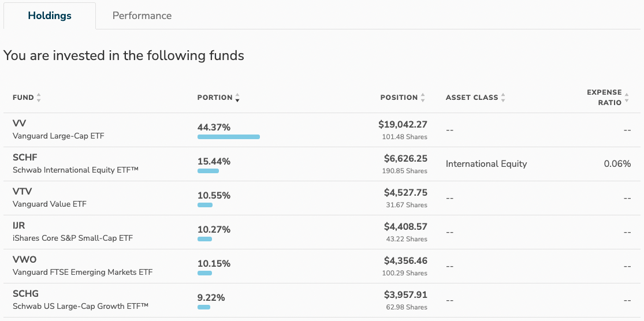
Task: Click the EXPENSE RATIO column header label
Action: (604, 98)
